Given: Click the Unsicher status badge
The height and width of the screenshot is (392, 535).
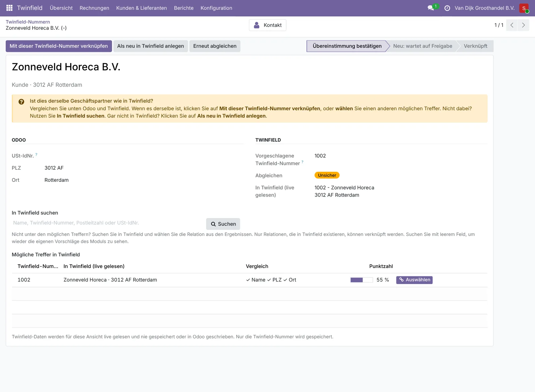Looking at the screenshot, I should 327,175.
